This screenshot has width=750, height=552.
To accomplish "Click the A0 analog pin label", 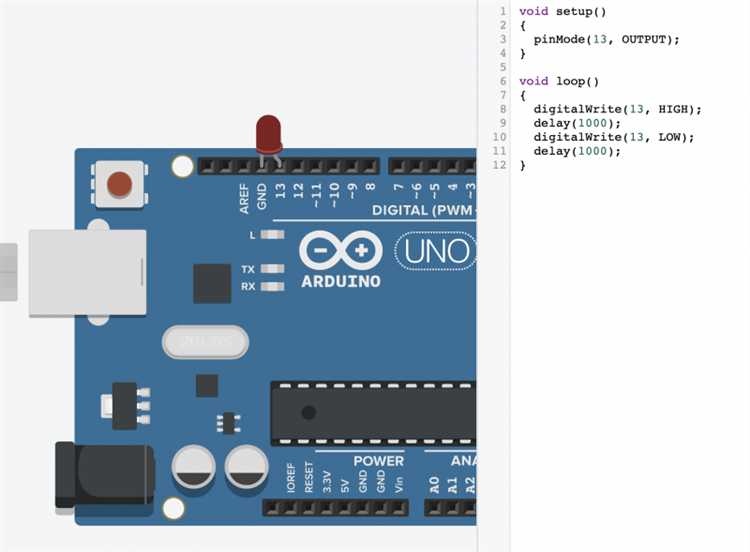I will coord(434,485).
